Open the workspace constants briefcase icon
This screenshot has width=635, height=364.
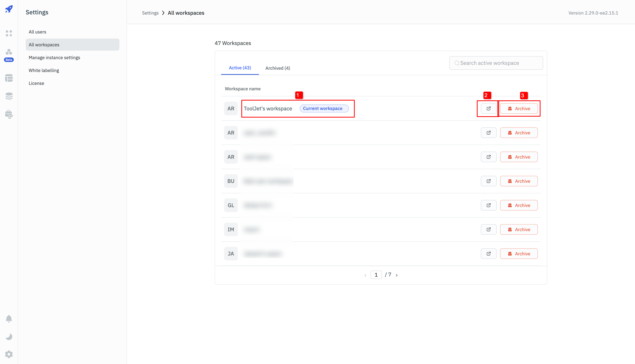(x=9, y=114)
